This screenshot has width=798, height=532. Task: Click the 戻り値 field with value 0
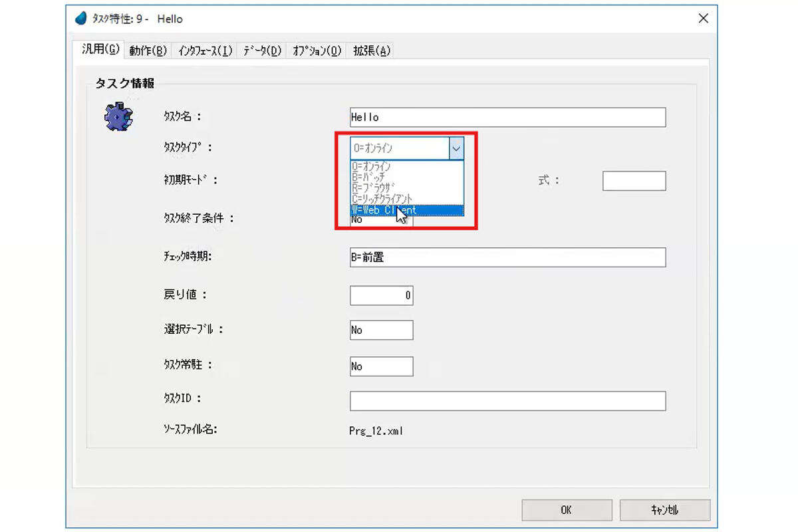(x=381, y=295)
